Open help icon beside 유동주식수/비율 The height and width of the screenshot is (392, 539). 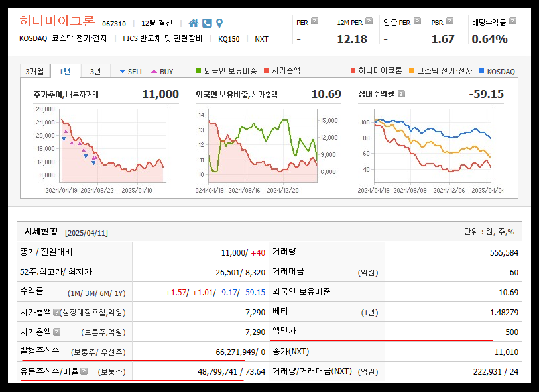(84, 371)
